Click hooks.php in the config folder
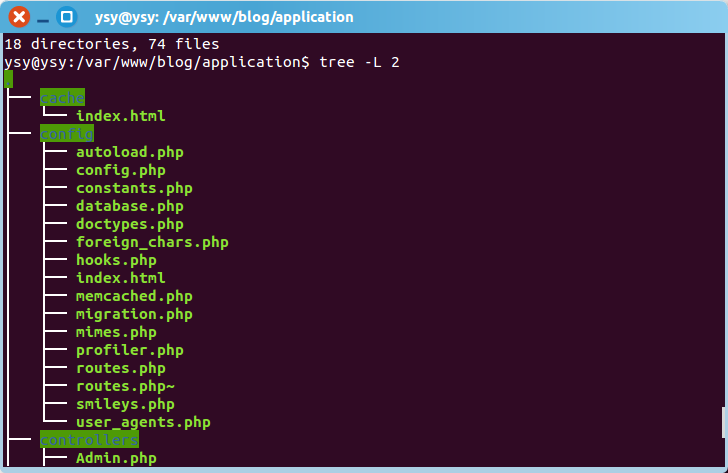 tap(116, 260)
